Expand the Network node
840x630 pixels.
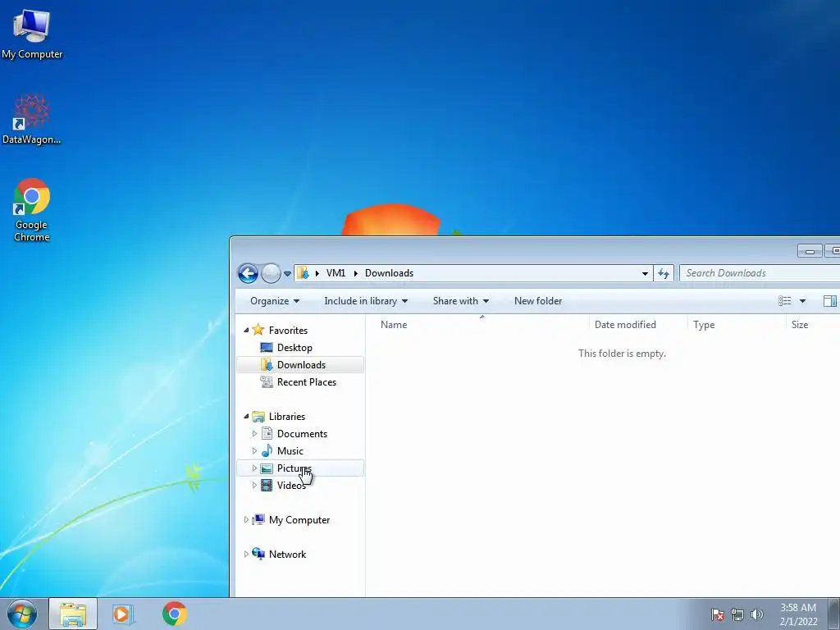246,554
